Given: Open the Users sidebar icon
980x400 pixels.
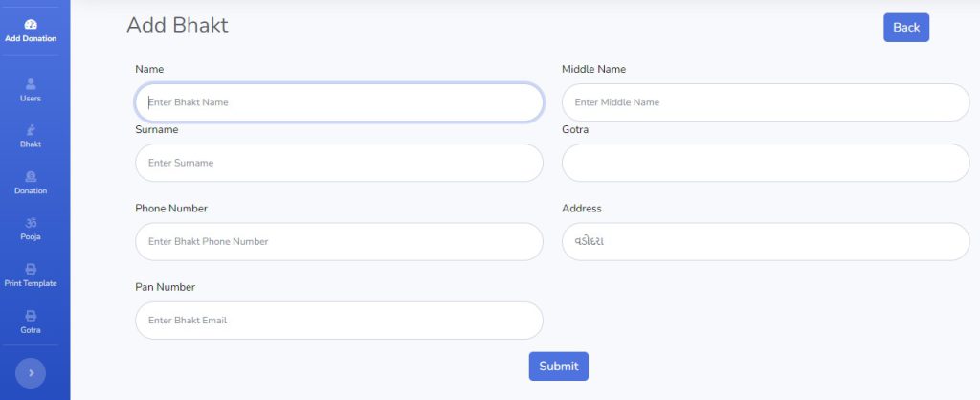Looking at the screenshot, I should click(x=31, y=84).
